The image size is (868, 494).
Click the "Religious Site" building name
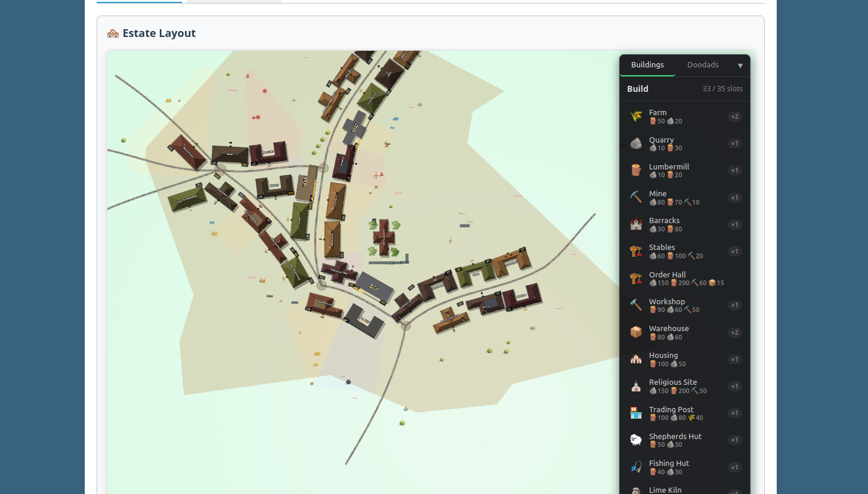click(673, 382)
